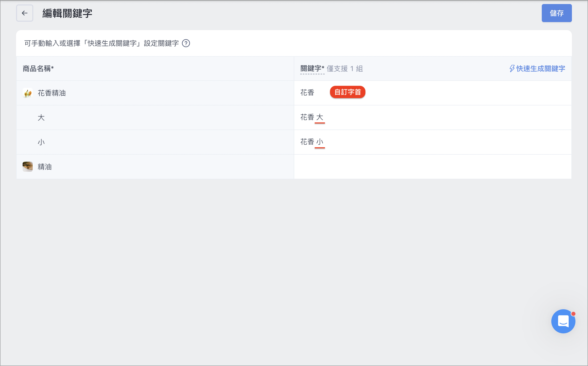Select the 花香精油 product name
This screenshot has height=366, width=588.
pyautogui.click(x=52, y=93)
